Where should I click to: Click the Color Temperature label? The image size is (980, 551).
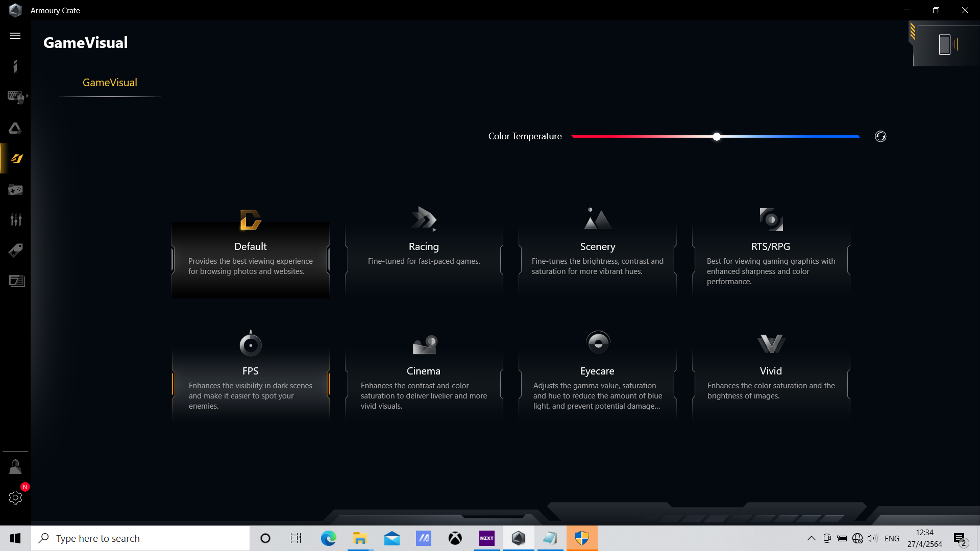[x=525, y=136]
